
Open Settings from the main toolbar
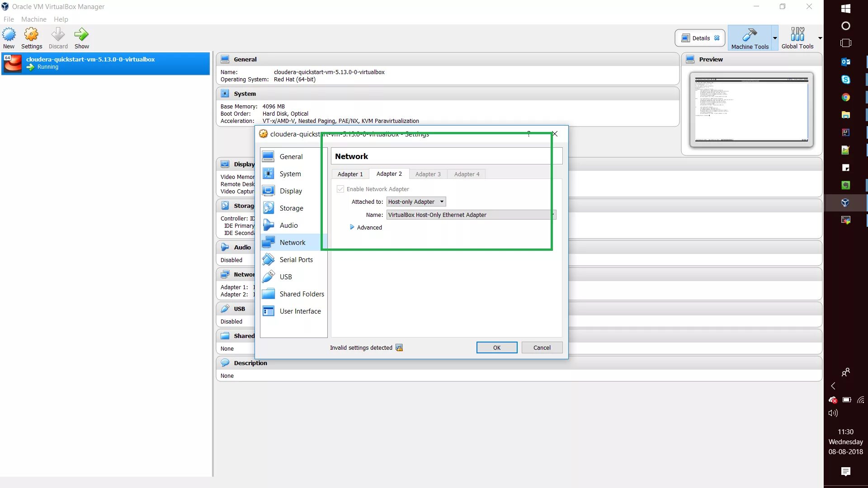coord(31,38)
